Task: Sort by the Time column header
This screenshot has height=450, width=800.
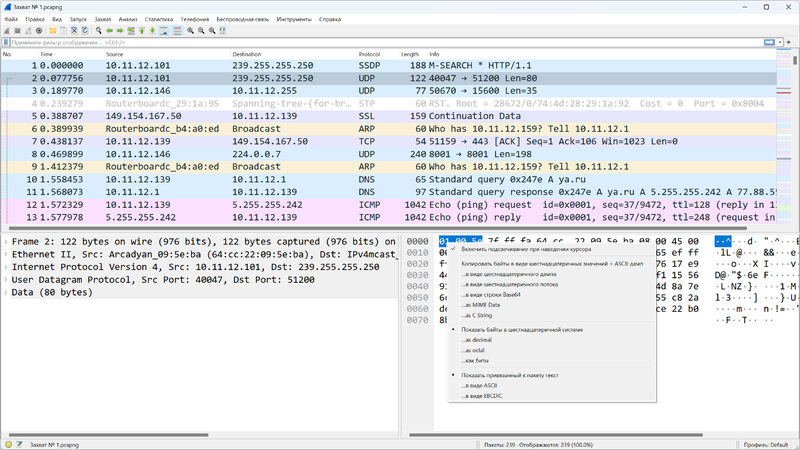Action: point(71,54)
